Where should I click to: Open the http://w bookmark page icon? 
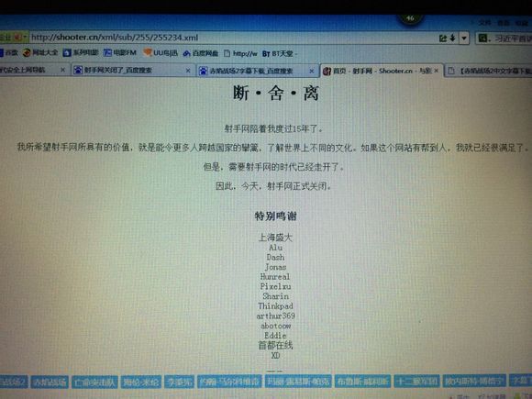click(227, 53)
